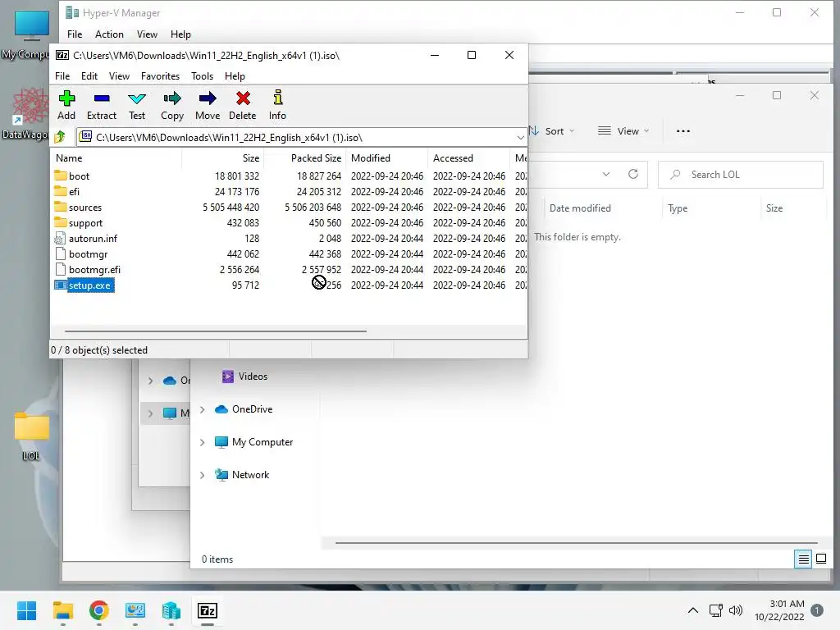The width and height of the screenshot is (840, 630).
Task: Open the Favorites menu
Action: click(x=160, y=76)
